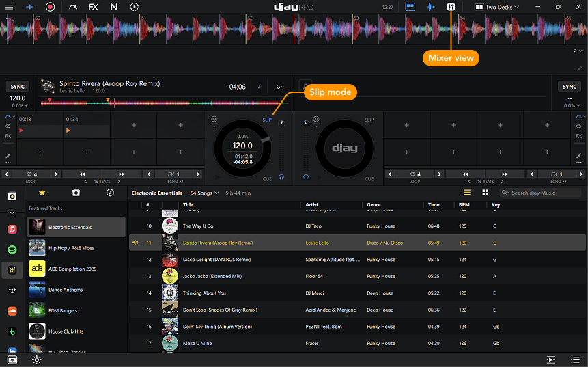
Task: Toggle SYNC on the left deck
Action: point(18,87)
